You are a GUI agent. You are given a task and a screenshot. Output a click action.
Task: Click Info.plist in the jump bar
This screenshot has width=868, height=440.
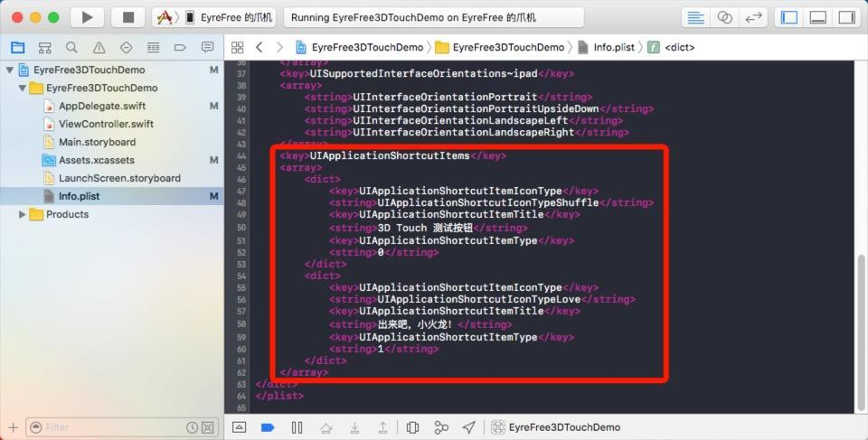(x=606, y=48)
